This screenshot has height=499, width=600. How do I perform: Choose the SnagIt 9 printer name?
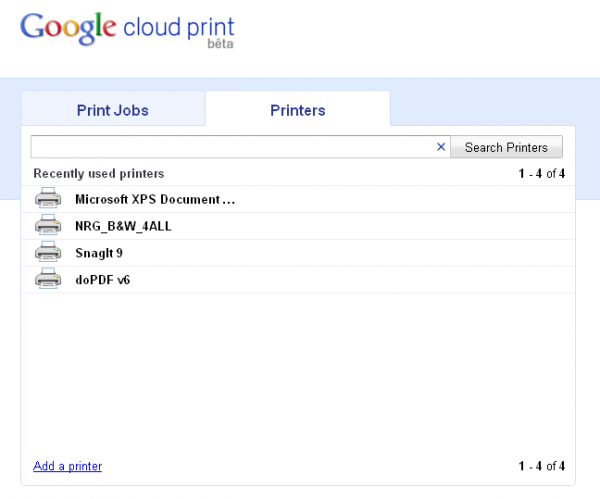pos(99,253)
